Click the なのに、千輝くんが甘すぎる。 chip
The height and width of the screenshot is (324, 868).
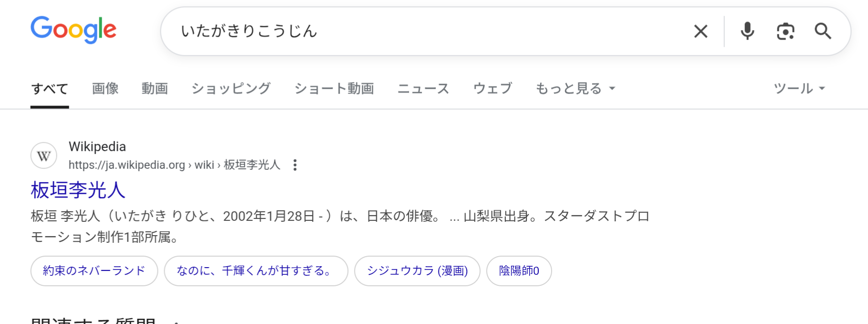point(256,271)
